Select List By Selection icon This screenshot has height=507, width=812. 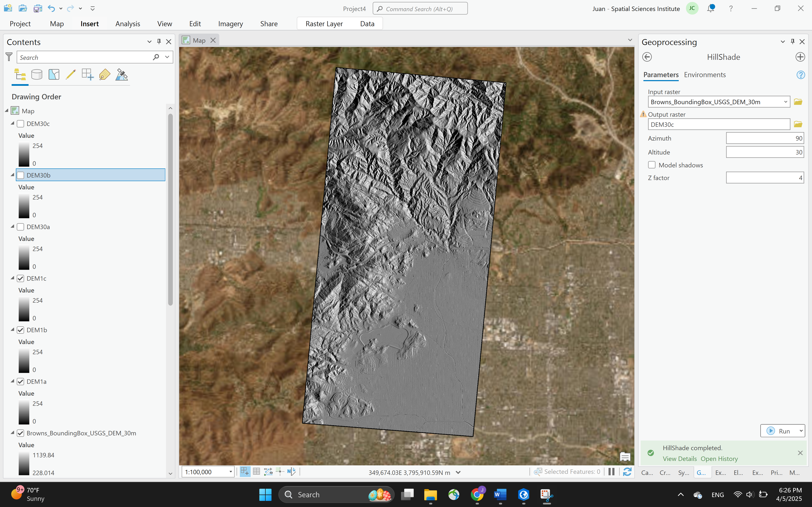(x=54, y=74)
